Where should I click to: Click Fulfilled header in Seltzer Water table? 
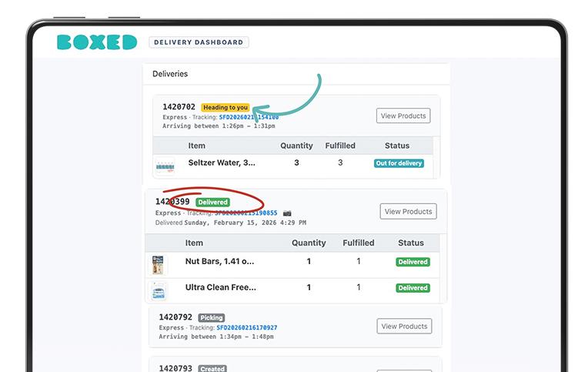pyautogui.click(x=340, y=146)
